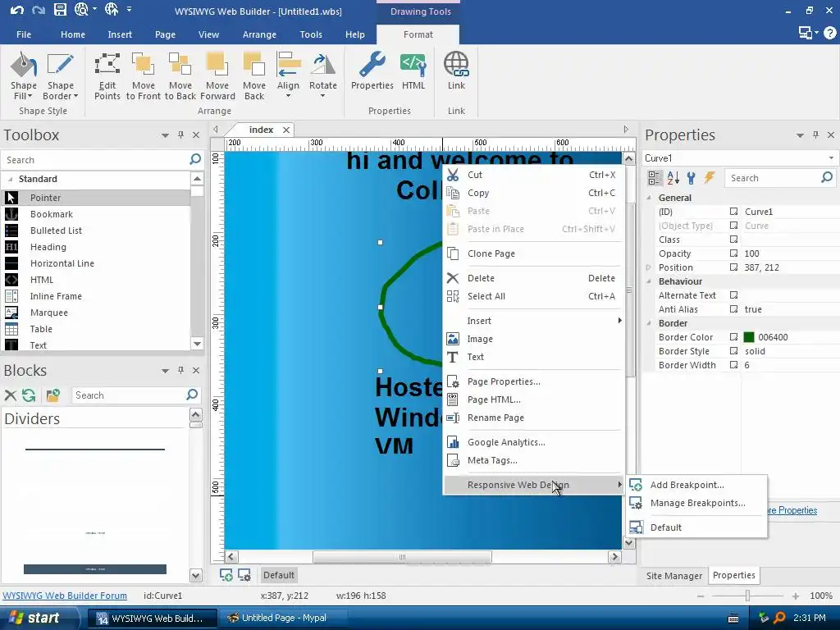The image size is (840, 630).
Task: Open the Insert ribbon tab
Action: click(120, 34)
